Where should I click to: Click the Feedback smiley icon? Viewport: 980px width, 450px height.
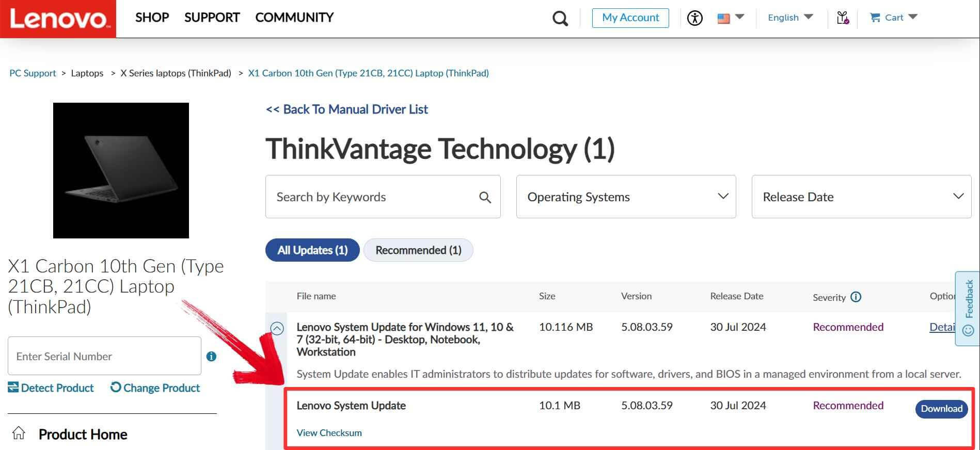coord(969,330)
